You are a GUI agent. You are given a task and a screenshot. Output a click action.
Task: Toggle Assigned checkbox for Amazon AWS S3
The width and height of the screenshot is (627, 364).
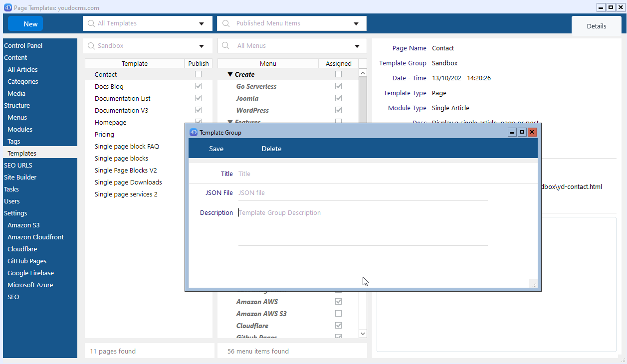click(339, 314)
